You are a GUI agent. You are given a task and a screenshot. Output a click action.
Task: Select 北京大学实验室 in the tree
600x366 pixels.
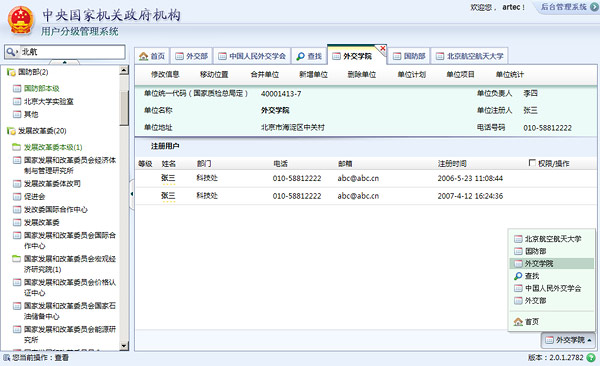(49, 101)
